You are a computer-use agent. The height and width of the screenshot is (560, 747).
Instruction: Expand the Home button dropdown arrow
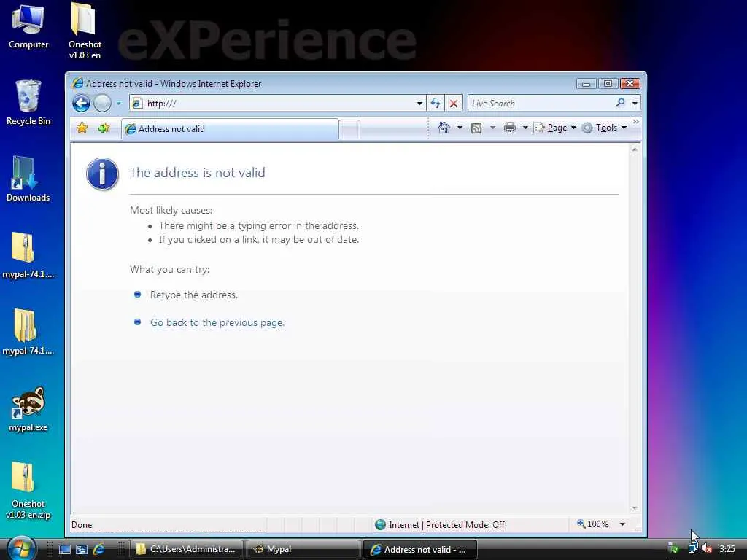[x=460, y=128]
